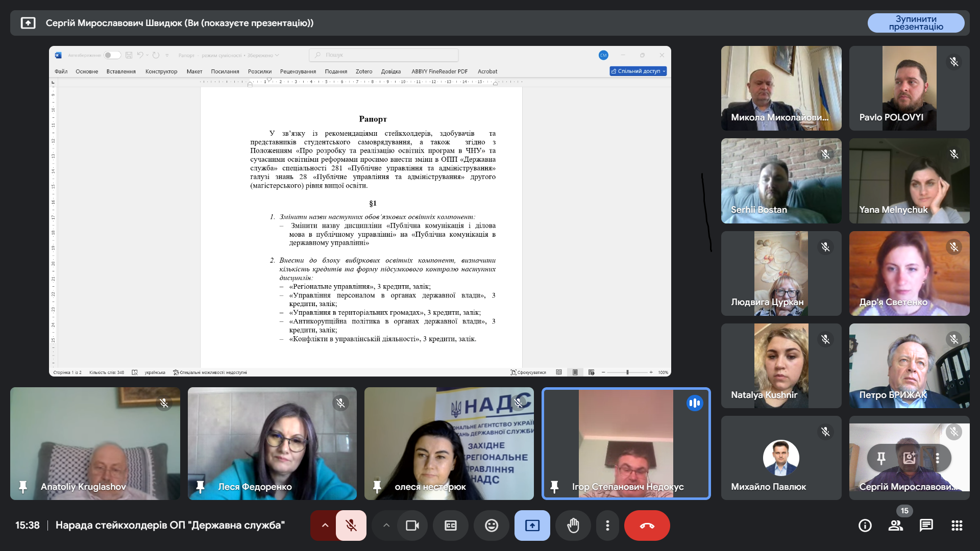
Task: Open the Макет ribbon tab
Action: [x=194, y=71]
